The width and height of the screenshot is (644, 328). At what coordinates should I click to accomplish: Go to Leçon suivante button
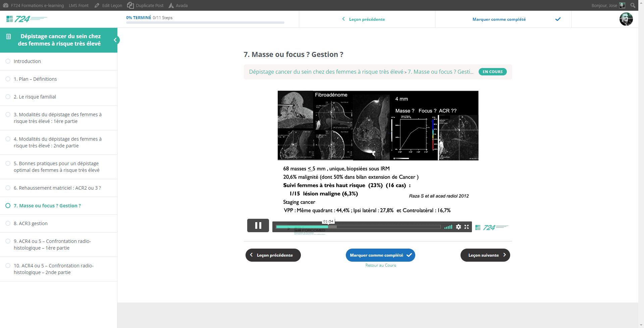click(x=485, y=255)
